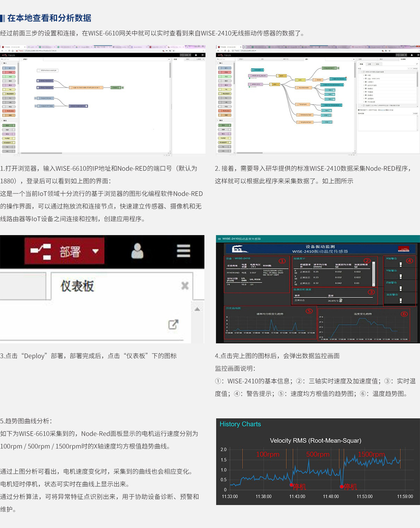The height and width of the screenshot is (528, 420).
Task: Expand the 历史曲线图 group in layout tree
Action: 364,102
